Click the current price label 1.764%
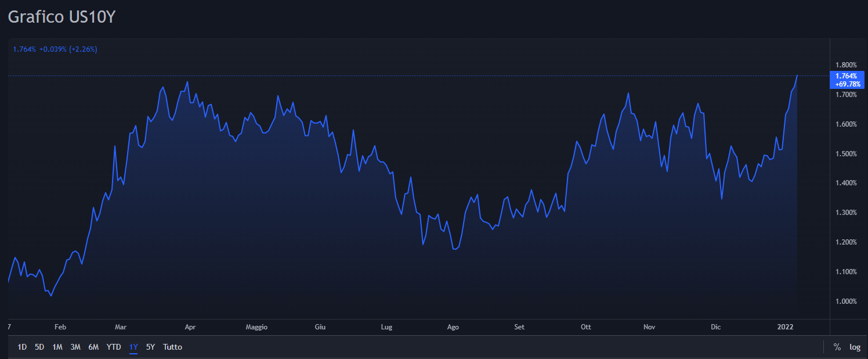Image resolution: width=868 pixels, height=359 pixels. point(847,80)
